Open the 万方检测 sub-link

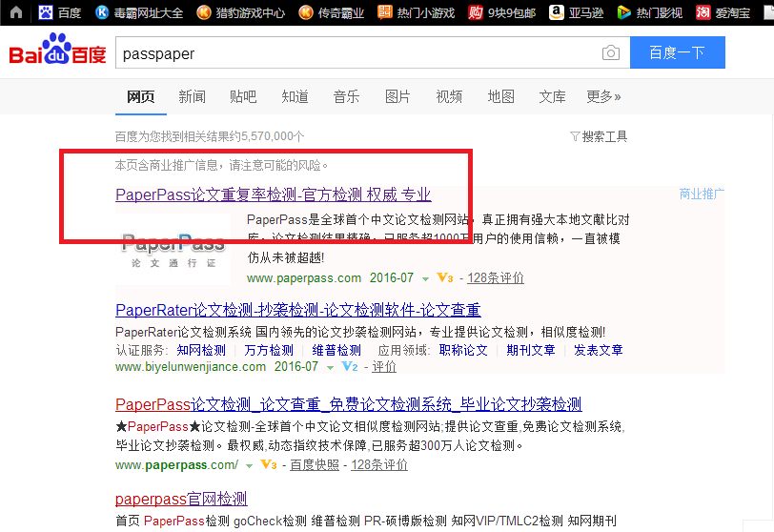point(269,350)
